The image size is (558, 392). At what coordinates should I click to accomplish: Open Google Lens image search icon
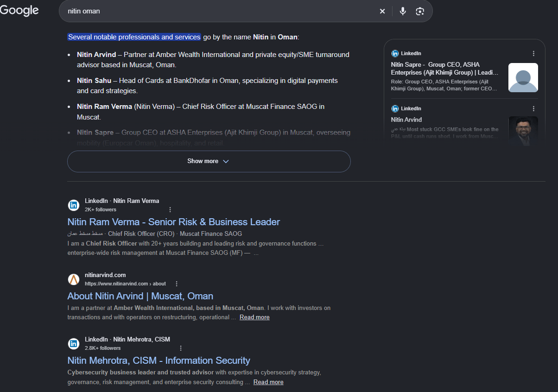(420, 11)
